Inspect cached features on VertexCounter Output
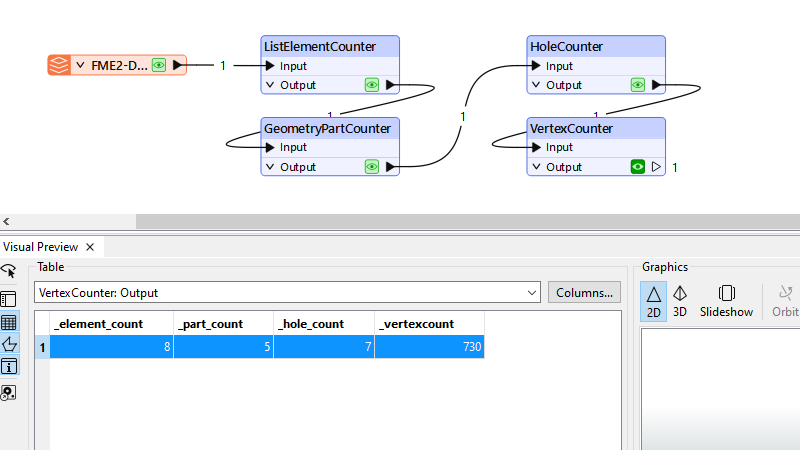 point(638,167)
